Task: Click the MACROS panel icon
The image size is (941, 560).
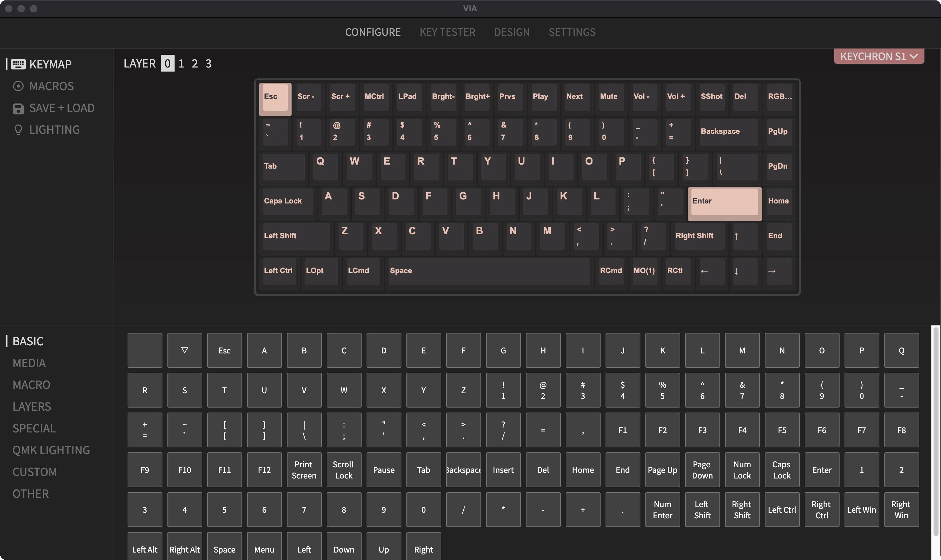Action: [x=18, y=85]
